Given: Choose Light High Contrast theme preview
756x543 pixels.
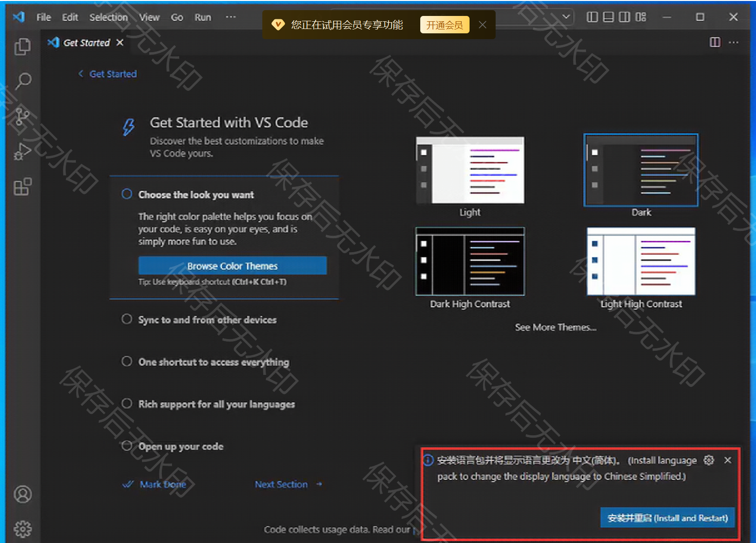Looking at the screenshot, I should [641, 261].
